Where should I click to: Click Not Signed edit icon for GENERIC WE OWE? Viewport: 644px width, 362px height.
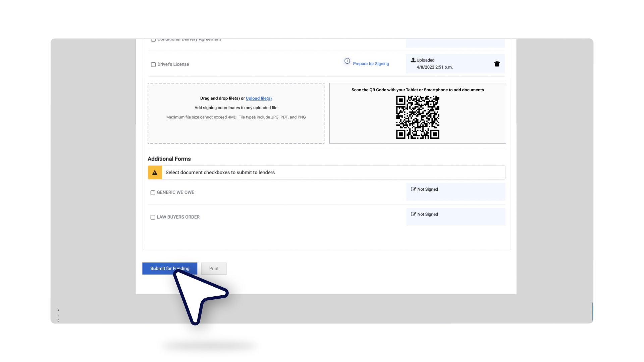[413, 189]
